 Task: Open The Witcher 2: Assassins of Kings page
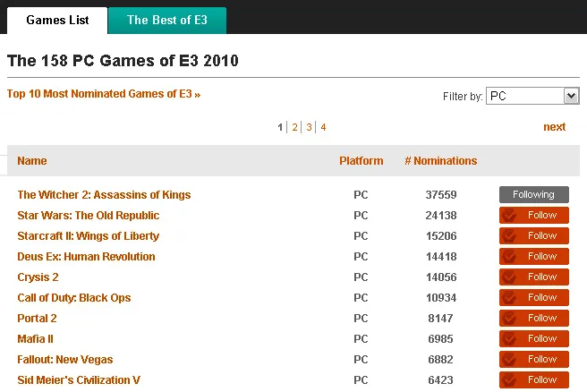[x=104, y=195]
